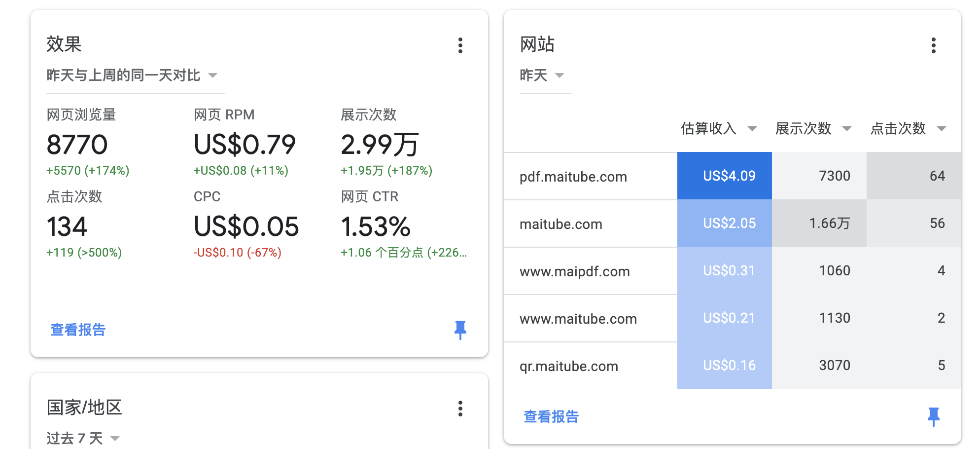Click the 1130 impressions cell
The width and height of the screenshot is (980, 449).
[x=819, y=318]
